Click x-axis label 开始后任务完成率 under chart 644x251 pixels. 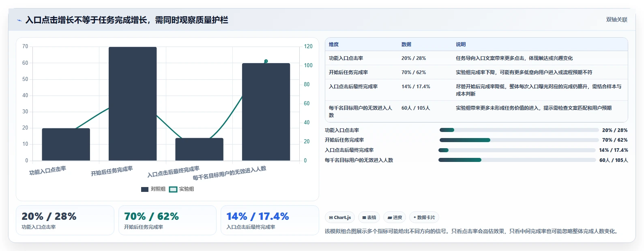coord(112,171)
